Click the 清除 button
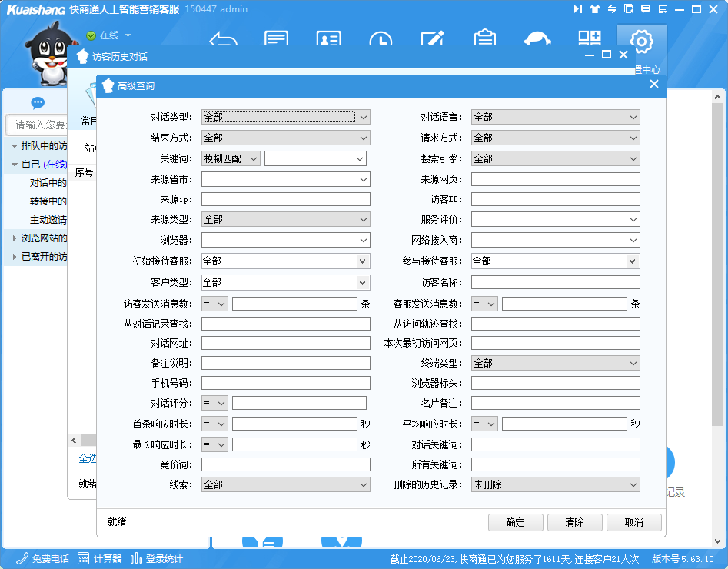728x569 pixels. [574, 522]
